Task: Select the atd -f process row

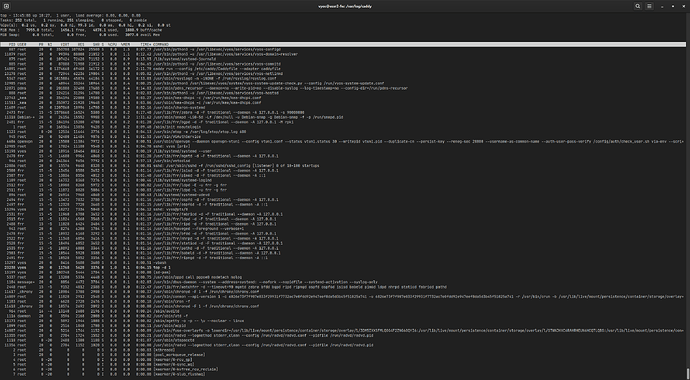Action: [x=343, y=315]
